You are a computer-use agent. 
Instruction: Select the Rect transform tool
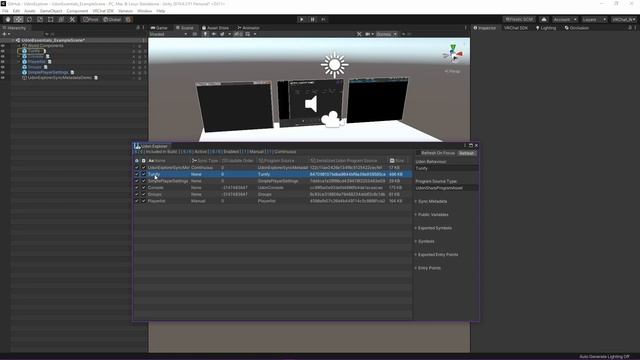[x=51, y=20]
